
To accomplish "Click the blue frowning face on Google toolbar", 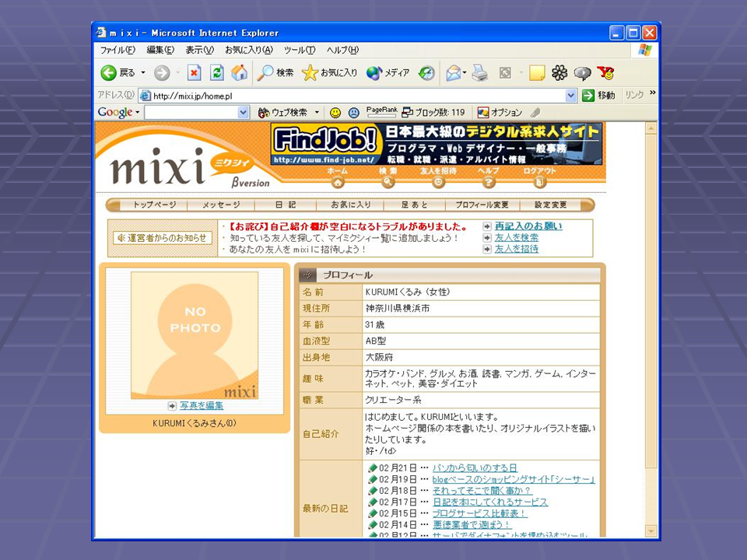I will pos(353,112).
